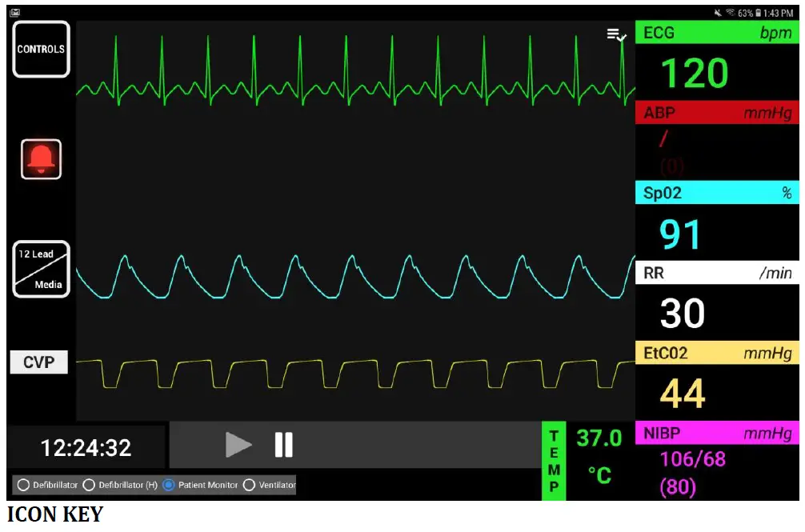This screenshot has height=532, width=805.
Task: Silence alarms using the red bell icon
Action: [x=41, y=160]
